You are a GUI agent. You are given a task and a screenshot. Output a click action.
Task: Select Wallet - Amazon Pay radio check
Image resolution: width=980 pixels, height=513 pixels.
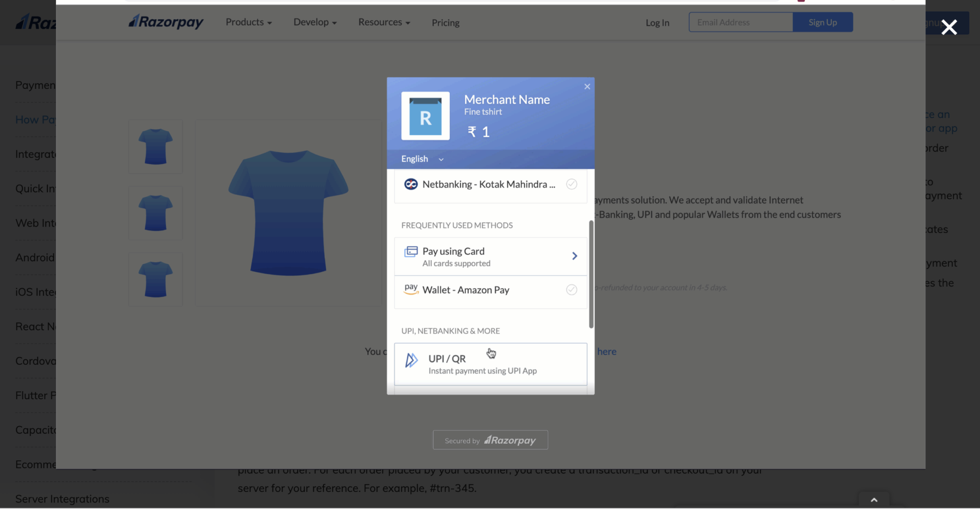coord(571,290)
